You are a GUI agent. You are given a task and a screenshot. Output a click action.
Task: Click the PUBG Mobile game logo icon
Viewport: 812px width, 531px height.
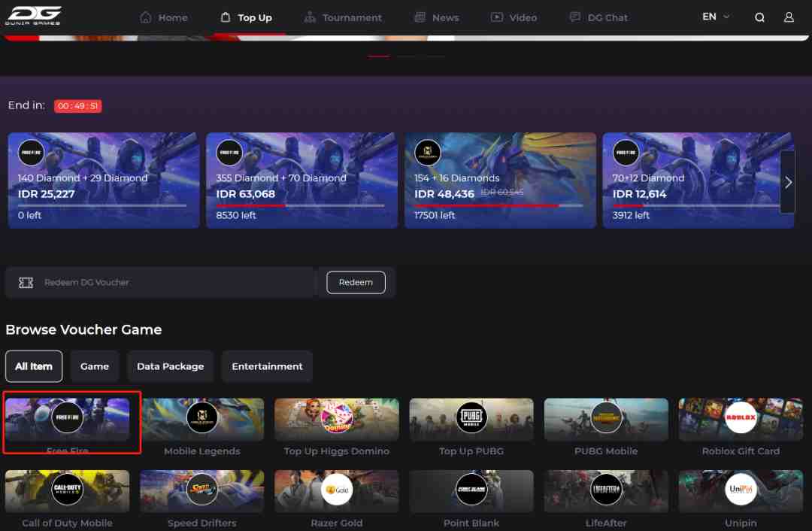click(x=606, y=417)
